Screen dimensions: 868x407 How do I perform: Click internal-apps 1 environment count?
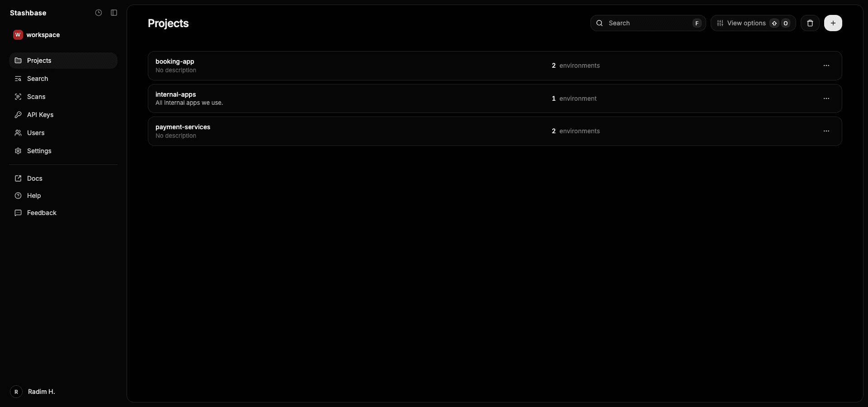pos(574,98)
